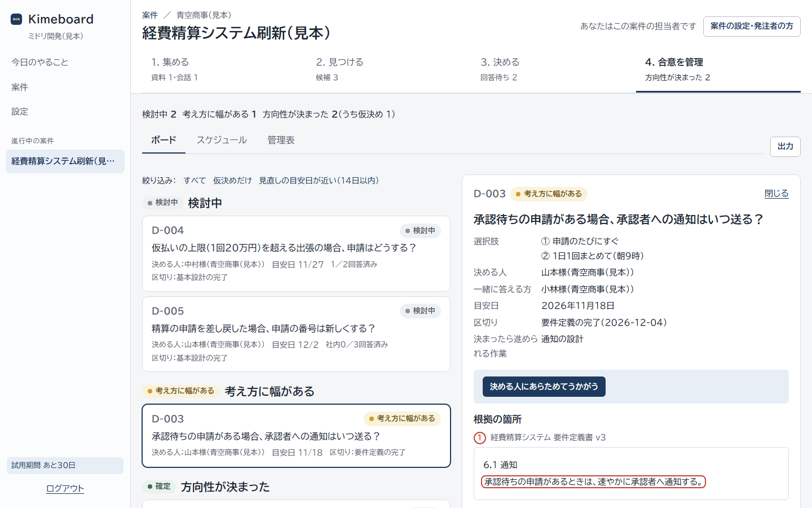Go to step 2. 見つける
The image size is (812, 508).
click(389, 69)
